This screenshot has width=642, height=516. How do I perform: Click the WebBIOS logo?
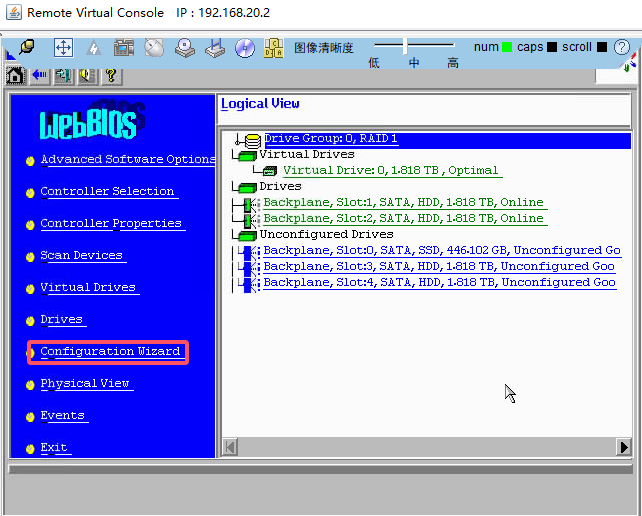(x=92, y=121)
